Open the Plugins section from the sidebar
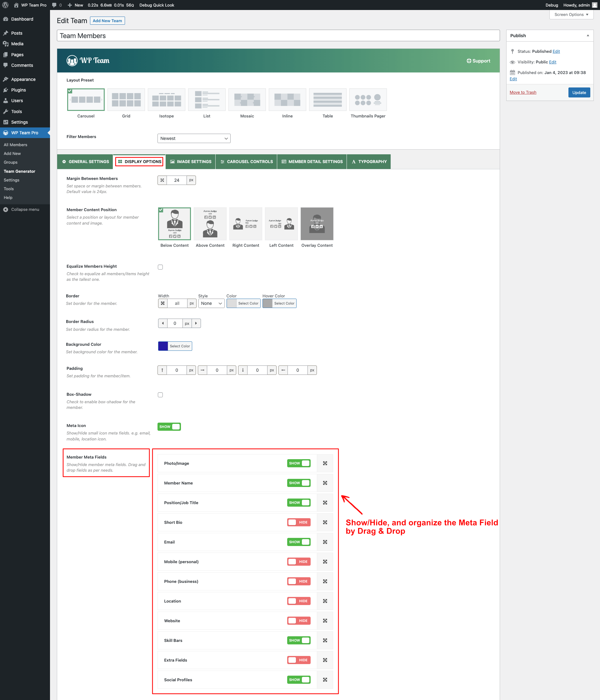600x700 pixels. [x=19, y=90]
